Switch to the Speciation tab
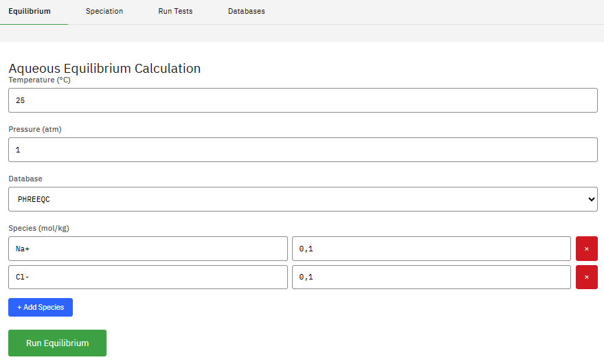Viewport: 604px width, 364px height. [104, 12]
